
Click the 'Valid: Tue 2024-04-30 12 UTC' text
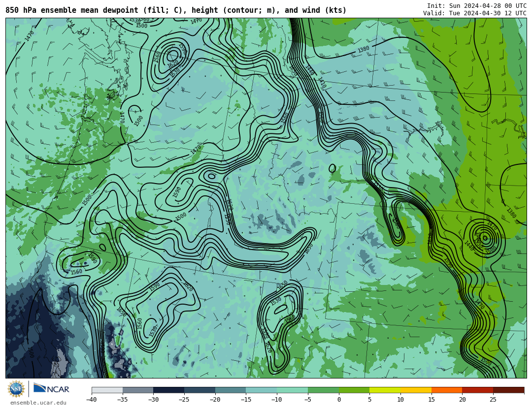[474, 13]
